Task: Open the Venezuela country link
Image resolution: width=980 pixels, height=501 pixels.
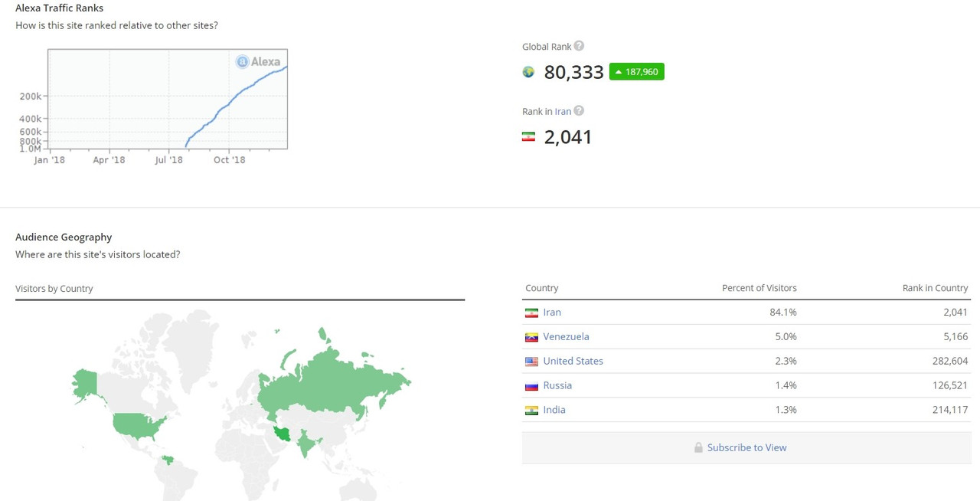Action: point(566,336)
